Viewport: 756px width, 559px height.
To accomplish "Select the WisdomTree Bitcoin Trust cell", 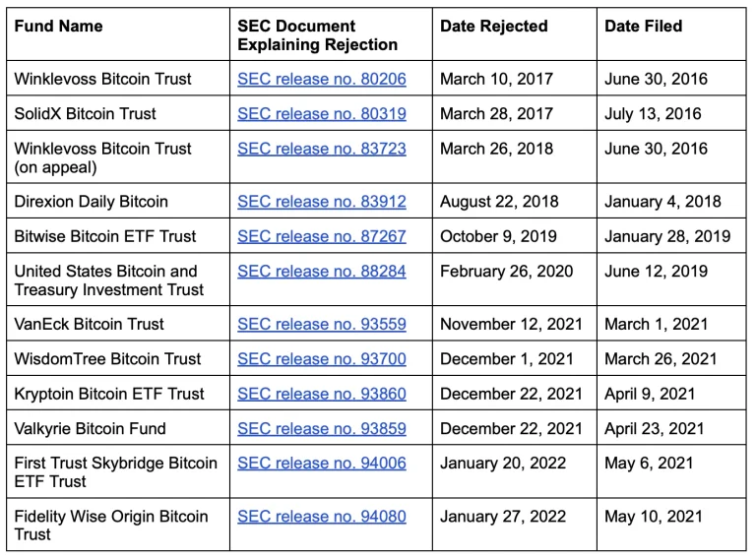I will click(x=107, y=359).
